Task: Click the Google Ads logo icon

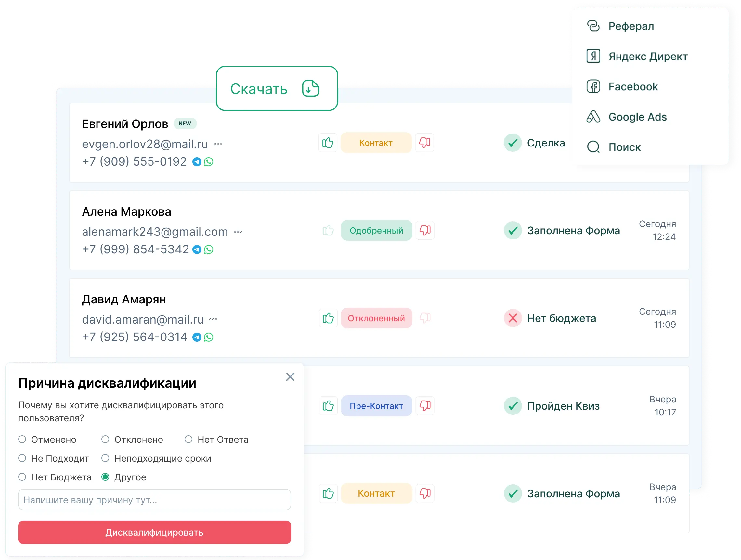Action: 593,117
